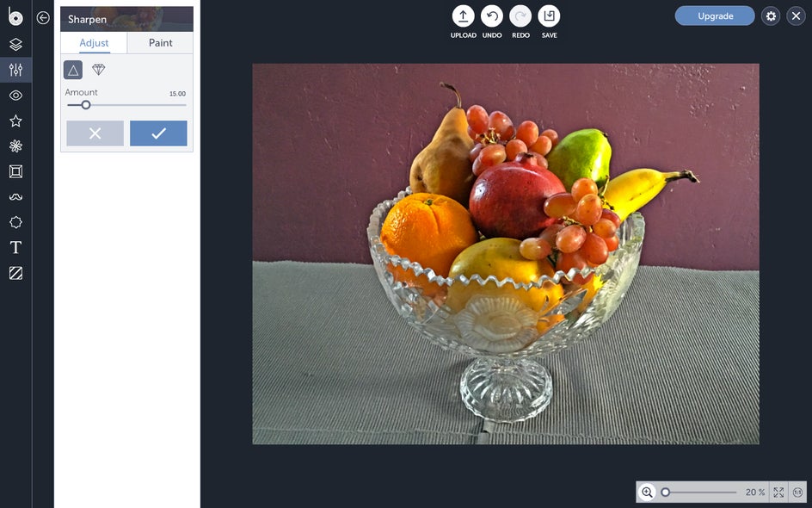This screenshot has width=812, height=508.
Task: Select the diamond smart sharpen mode
Action: coord(98,70)
